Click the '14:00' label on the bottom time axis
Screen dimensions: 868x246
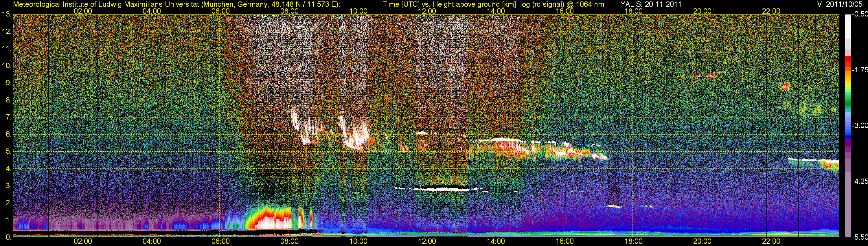496,241
